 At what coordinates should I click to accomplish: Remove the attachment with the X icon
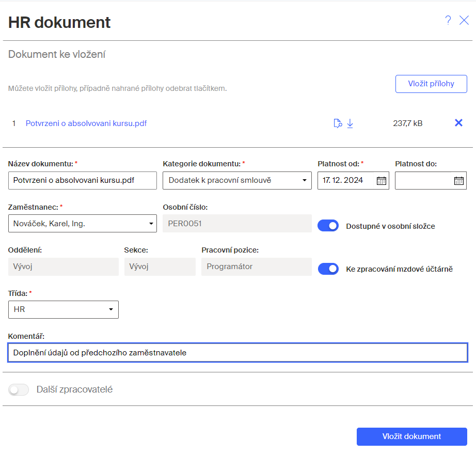click(458, 123)
